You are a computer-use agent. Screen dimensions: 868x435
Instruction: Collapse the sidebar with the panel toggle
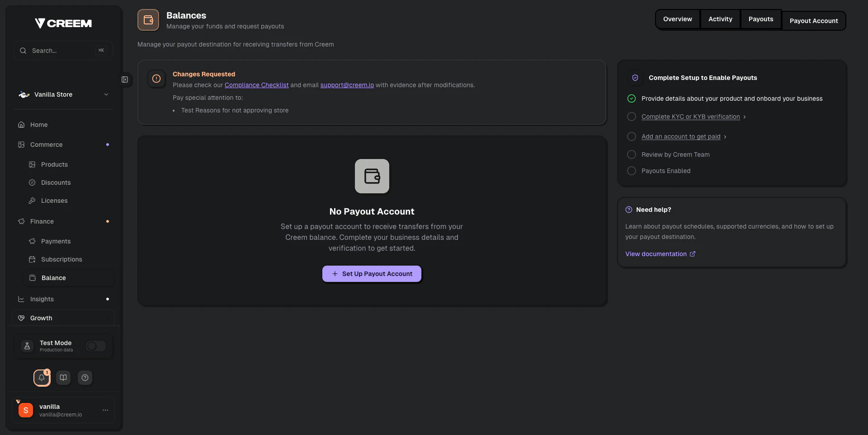[x=125, y=80]
